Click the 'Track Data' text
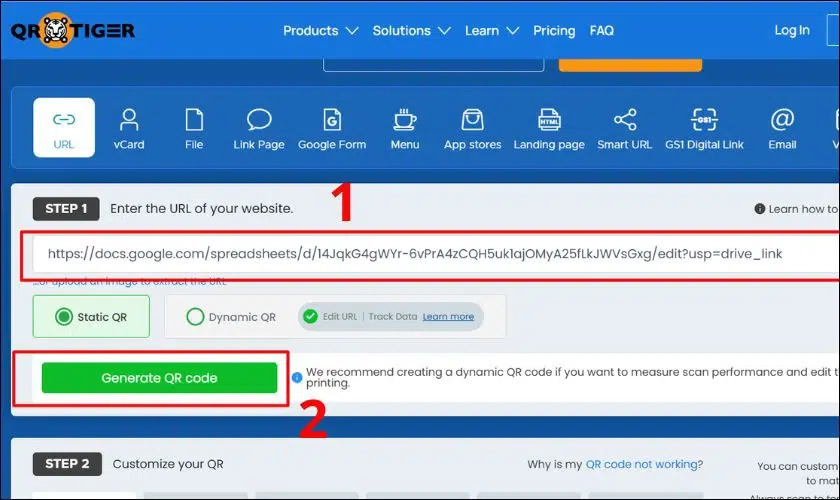Image resolution: width=840 pixels, height=500 pixels. coord(393,316)
